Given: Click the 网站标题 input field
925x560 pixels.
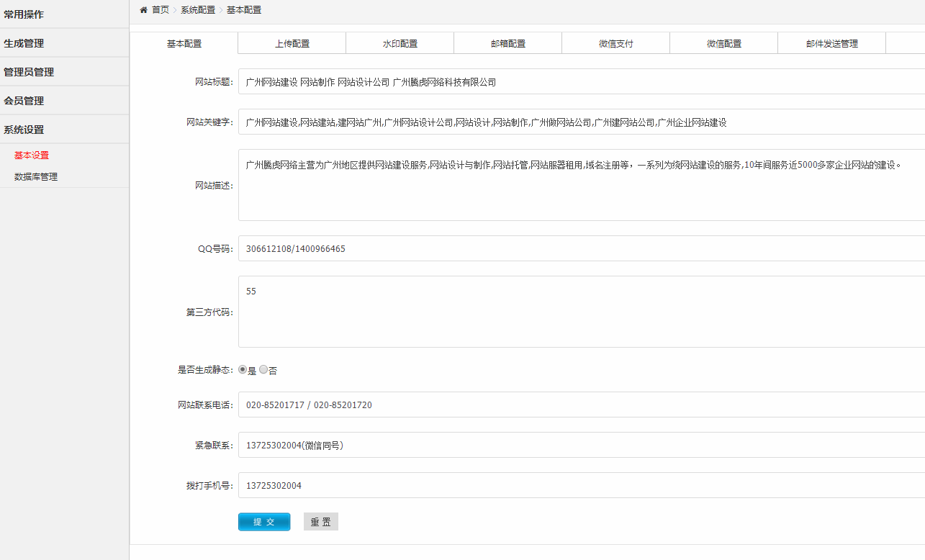Looking at the screenshot, I should point(504,81).
